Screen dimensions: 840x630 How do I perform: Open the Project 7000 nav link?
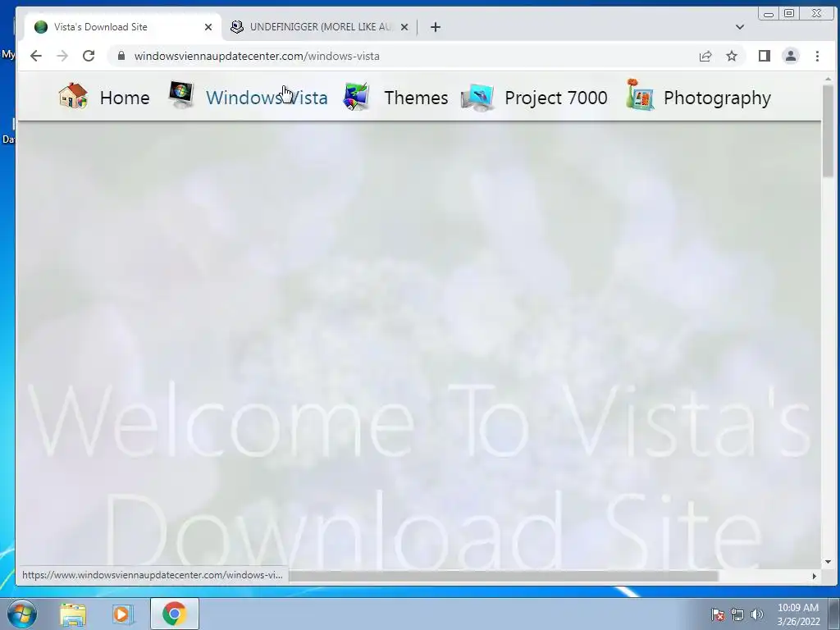555,98
